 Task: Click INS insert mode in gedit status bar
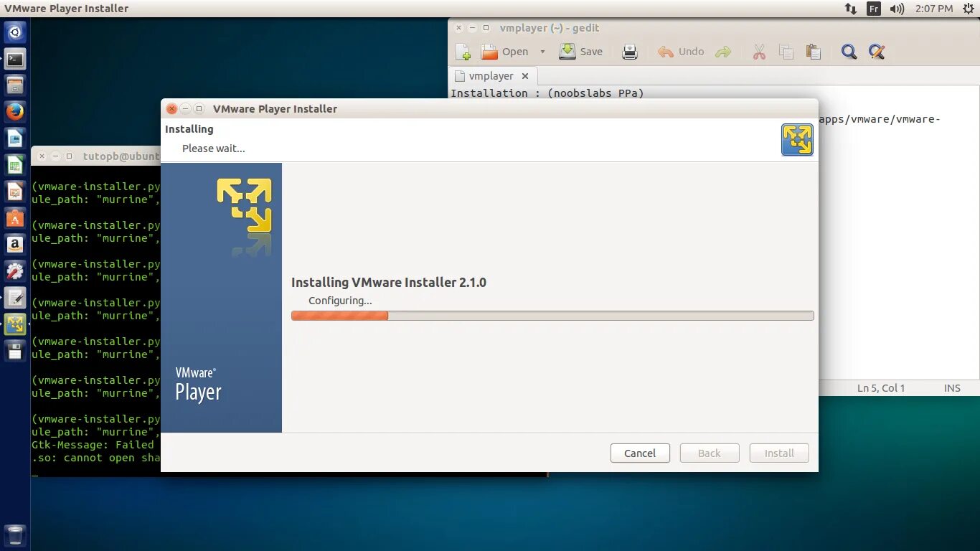tap(952, 388)
